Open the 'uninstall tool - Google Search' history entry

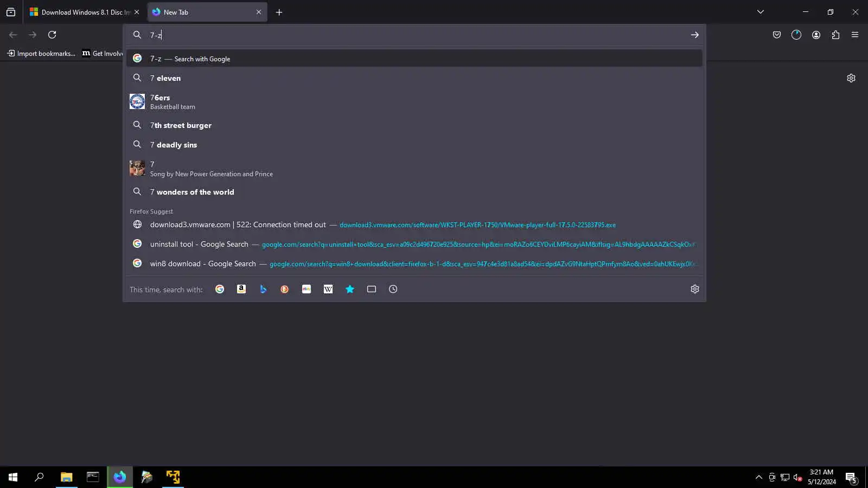(414, 244)
